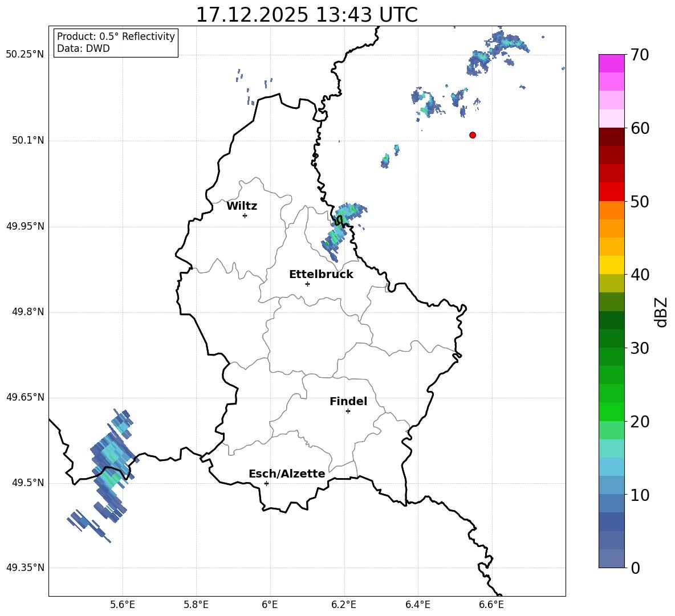Click the 6.6°E longitude label
The width and height of the screenshot is (675, 616).
tap(491, 605)
